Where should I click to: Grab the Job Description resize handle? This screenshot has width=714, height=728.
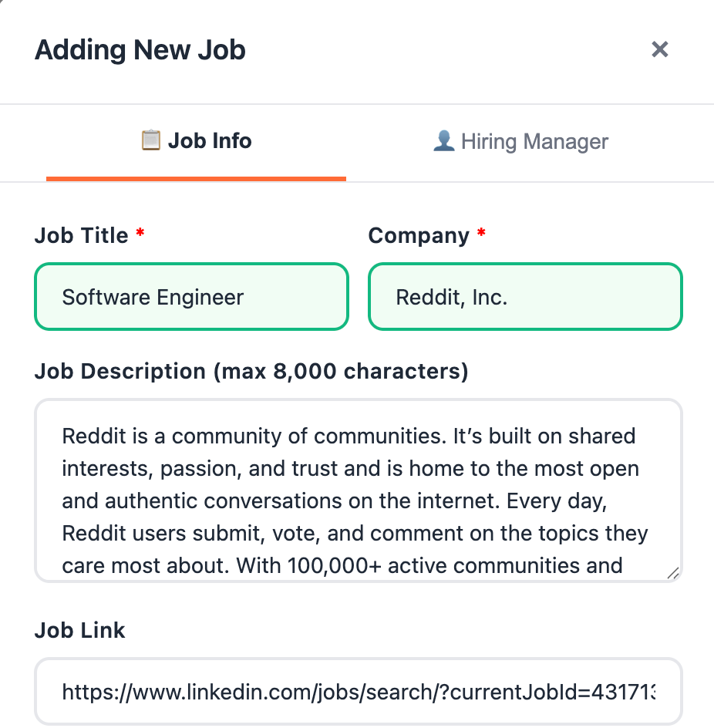(x=672, y=572)
